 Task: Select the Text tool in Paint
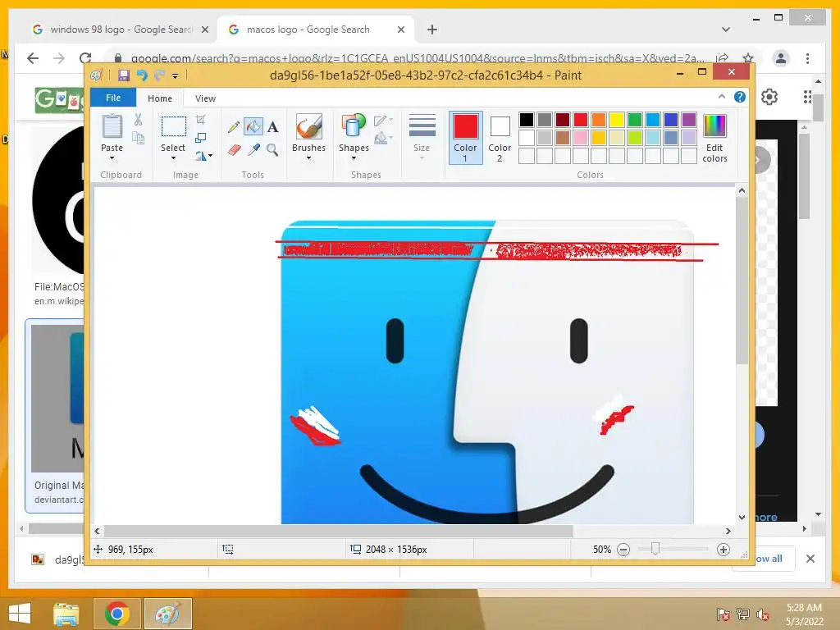(272, 127)
